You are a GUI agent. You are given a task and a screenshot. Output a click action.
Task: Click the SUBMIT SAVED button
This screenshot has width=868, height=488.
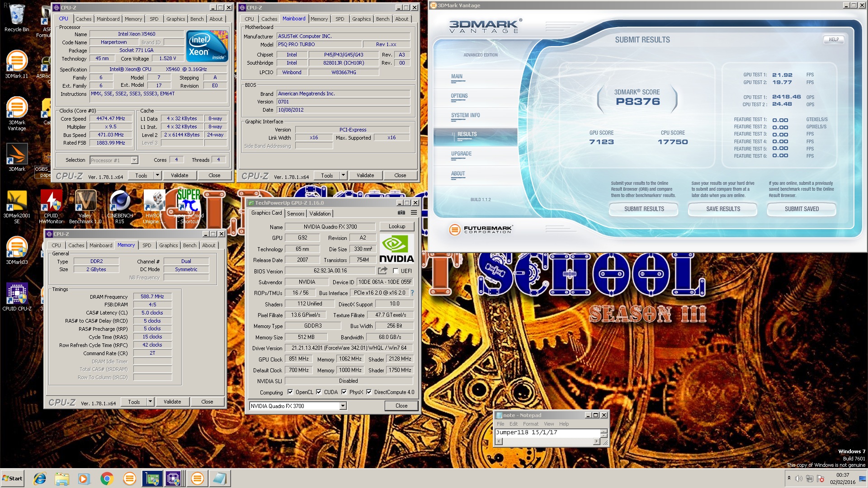(x=802, y=209)
